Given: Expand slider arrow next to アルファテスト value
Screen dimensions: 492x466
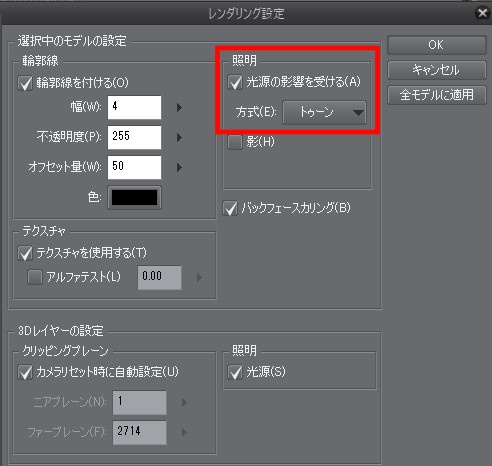Looking at the screenshot, I should (199, 277).
